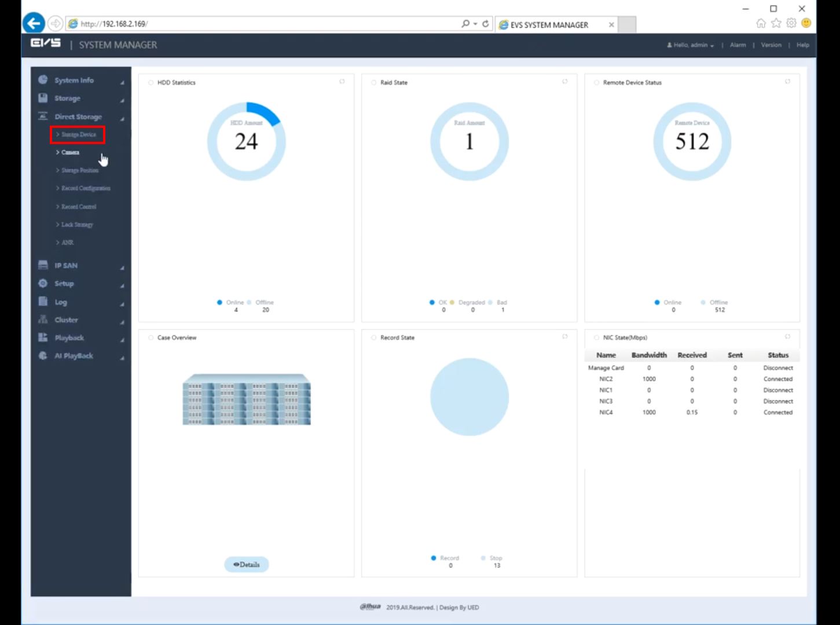
Task: Click the Setup gear icon in sidebar
Action: 43,283
